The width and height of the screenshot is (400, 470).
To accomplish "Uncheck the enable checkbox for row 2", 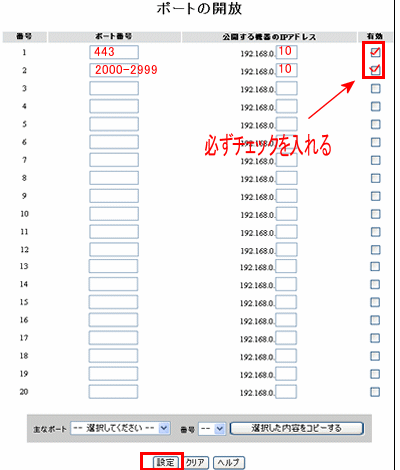I will (x=375, y=70).
